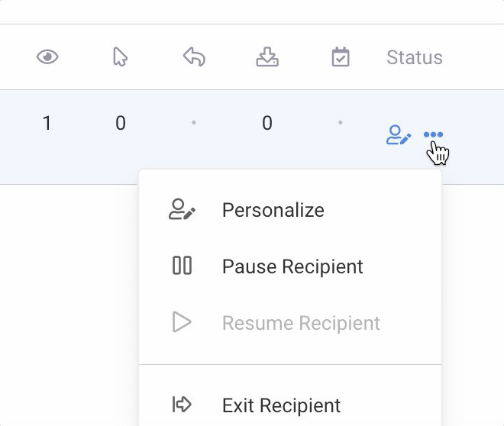
Task: Click the greyed-out Resume Recipient entry
Action: pyautogui.click(x=301, y=323)
